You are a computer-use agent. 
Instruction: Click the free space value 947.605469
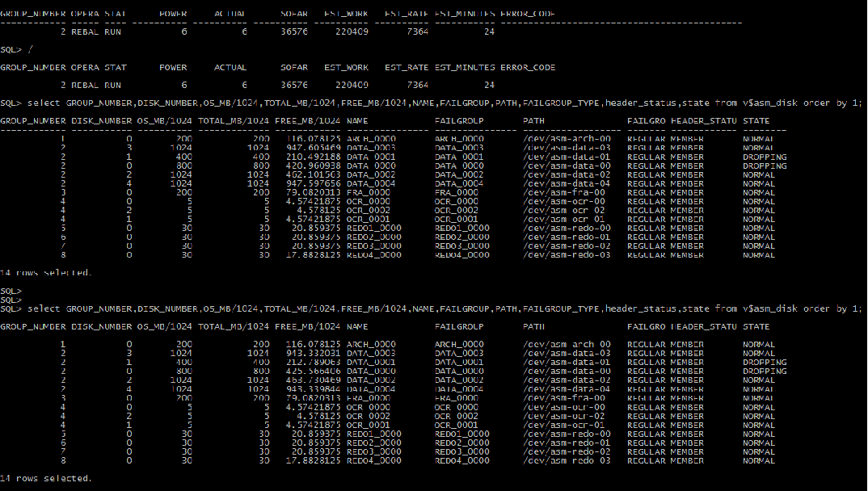[314, 148]
